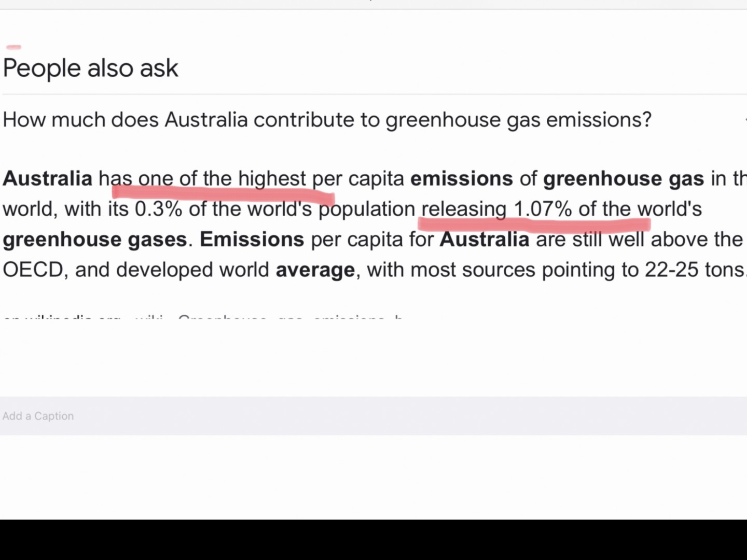
Task: Click the 'Add a Caption' field
Action: (x=38, y=416)
